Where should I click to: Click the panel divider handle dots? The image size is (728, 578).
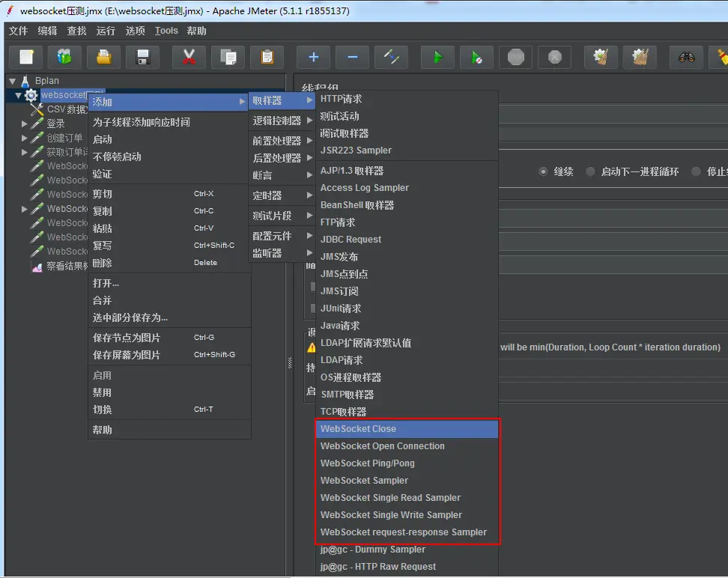click(x=290, y=362)
